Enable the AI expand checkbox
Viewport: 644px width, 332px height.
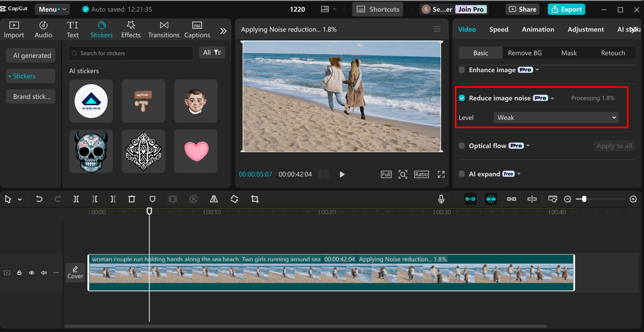click(x=462, y=174)
